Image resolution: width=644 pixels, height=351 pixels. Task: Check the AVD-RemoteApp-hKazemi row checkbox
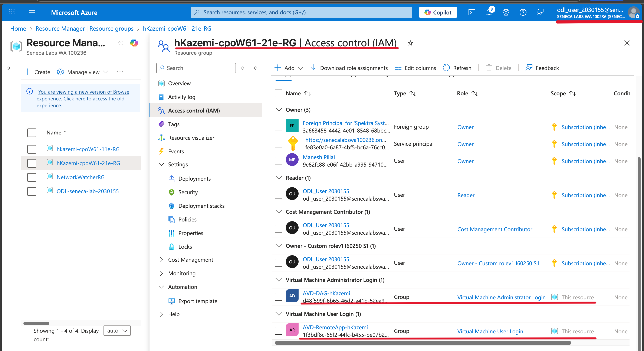tap(278, 331)
